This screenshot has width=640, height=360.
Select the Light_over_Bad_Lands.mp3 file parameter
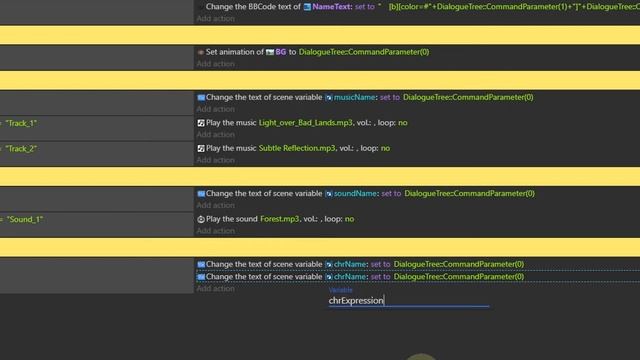coord(305,123)
